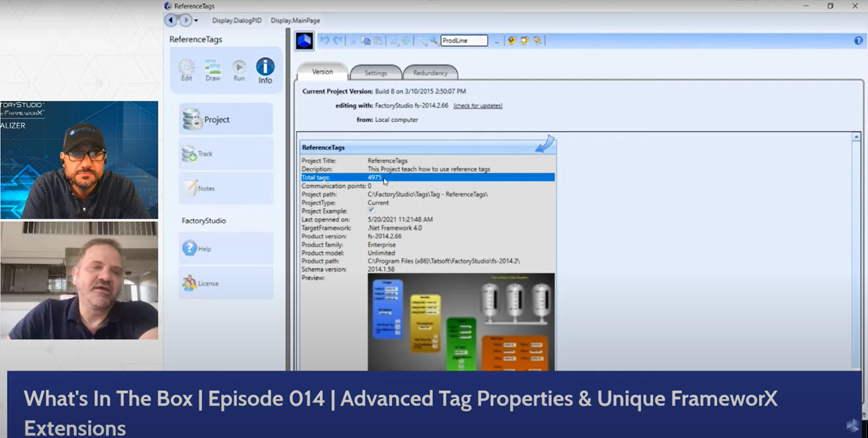Open the Redundancy tab

click(x=430, y=73)
